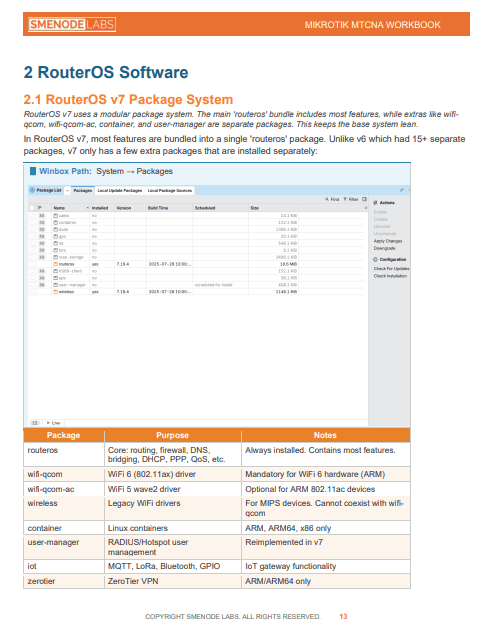The width and height of the screenshot is (494, 644).
Task: Open the Package List dropdown arrow
Action: click(x=67, y=191)
